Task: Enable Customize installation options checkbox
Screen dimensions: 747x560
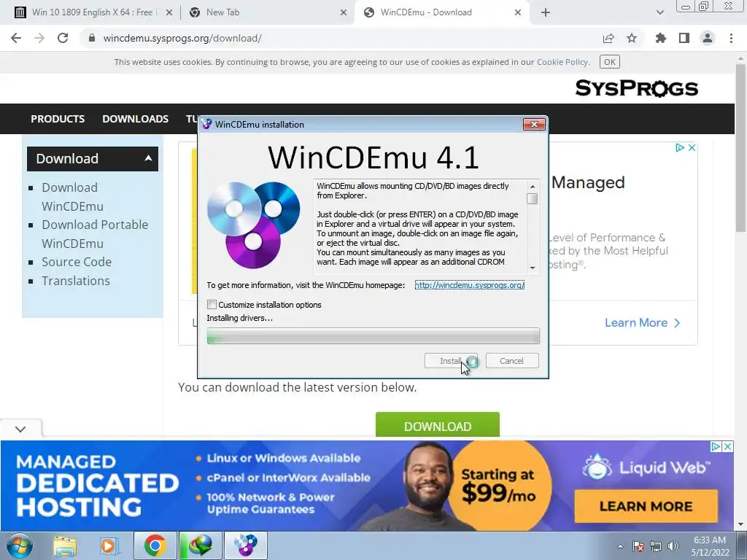Action: (212, 304)
